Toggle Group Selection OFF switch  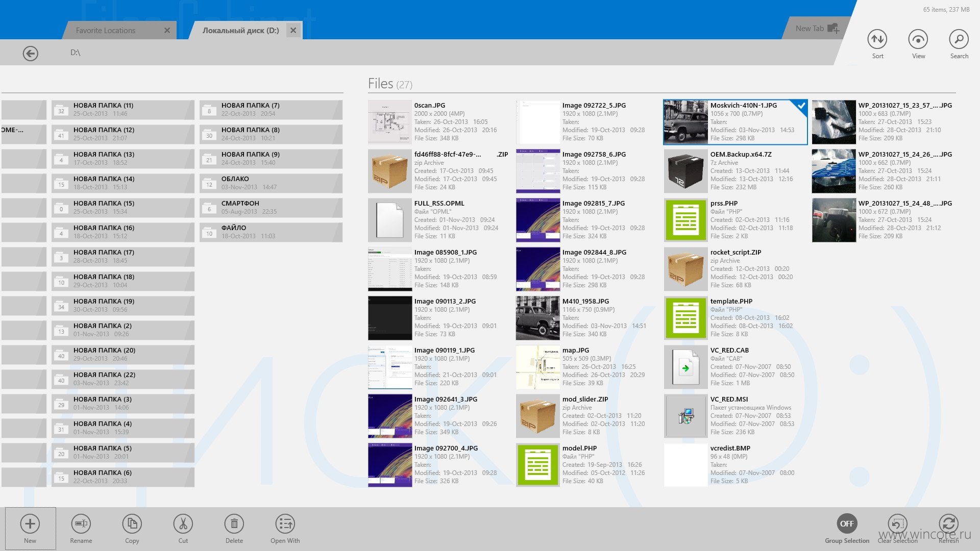pyautogui.click(x=847, y=523)
